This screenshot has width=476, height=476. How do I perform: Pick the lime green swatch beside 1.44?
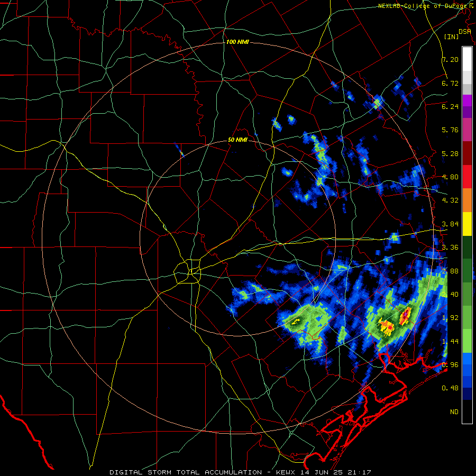467,341
